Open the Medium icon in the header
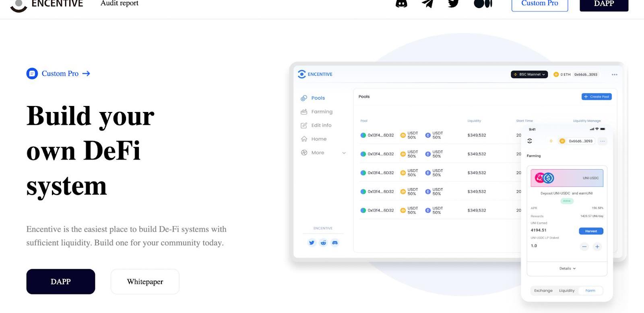Image resolution: width=644 pixels, height=313 pixels. pyautogui.click(x=483, y=4)
